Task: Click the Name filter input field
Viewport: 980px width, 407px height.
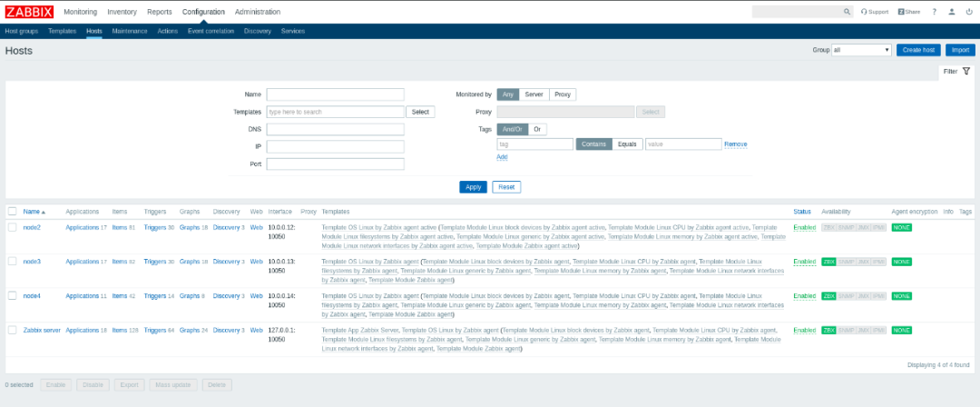Action: pyautogui.click(x=336, y=94)
